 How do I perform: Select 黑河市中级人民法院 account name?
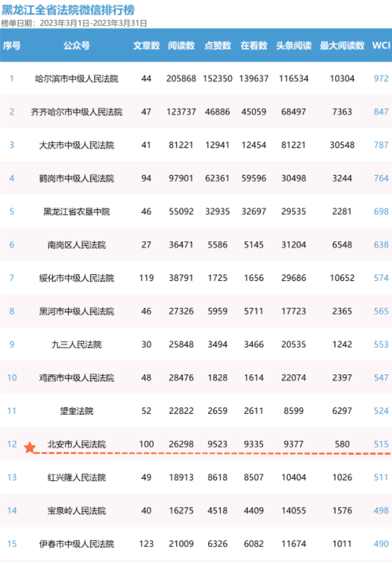[76, 311]
